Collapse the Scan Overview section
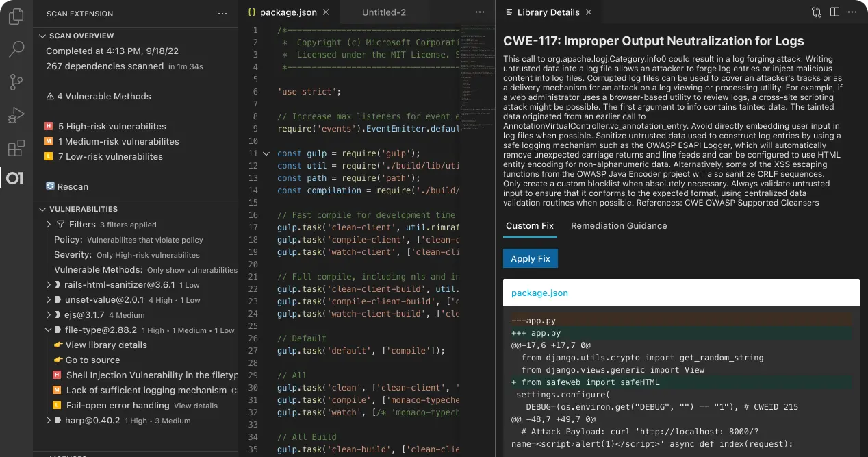868x457 pixels. tap(42, 36)
